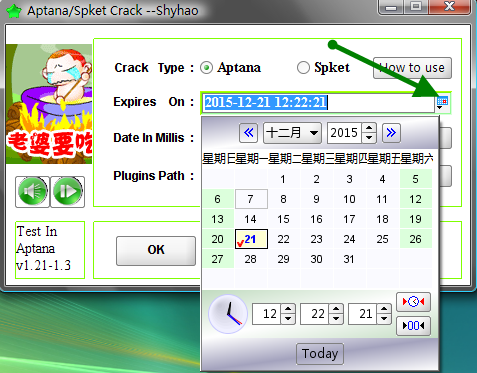Decrease the hour value with down spinner
Image resolution: width=477 pixels, height=373 pixels.
288,318
